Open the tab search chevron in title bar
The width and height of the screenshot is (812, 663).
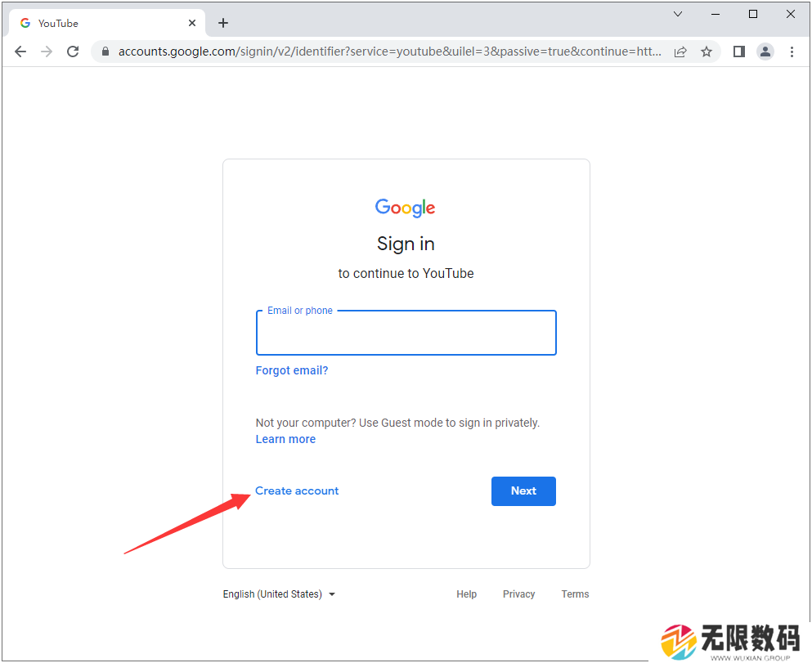(x=677, y=14)
